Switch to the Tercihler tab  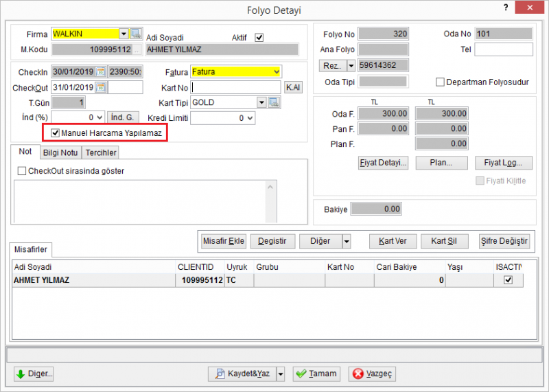pyautogui.click(x=101, y=152)
